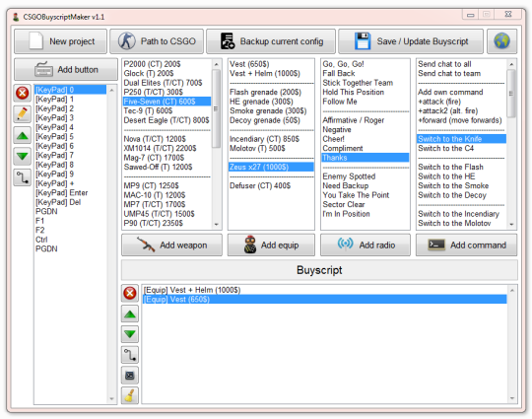Click weapon list scrollbar down arrow
The height and width of the screenshot is (419, 532).
[216, 224]
